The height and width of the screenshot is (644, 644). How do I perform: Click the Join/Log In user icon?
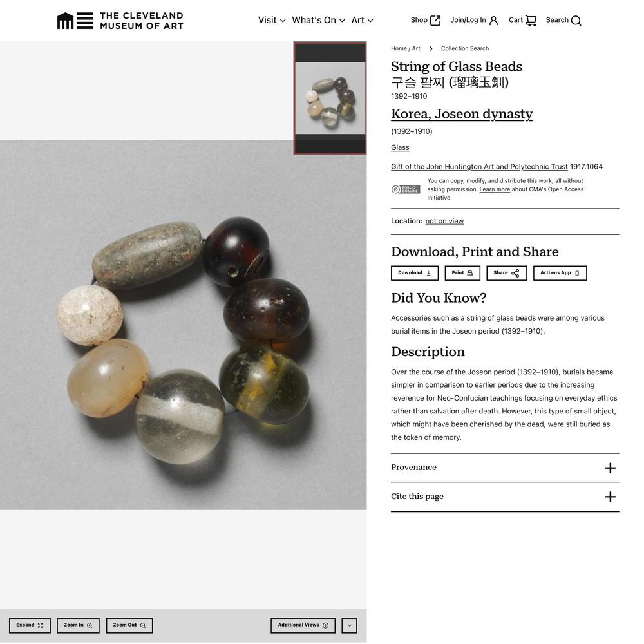coord(494,21)
